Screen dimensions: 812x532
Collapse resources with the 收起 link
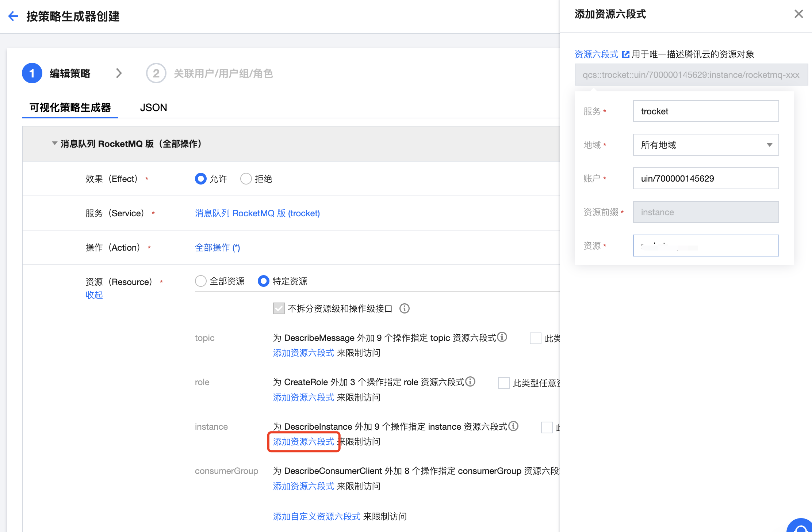coord(94,295)
